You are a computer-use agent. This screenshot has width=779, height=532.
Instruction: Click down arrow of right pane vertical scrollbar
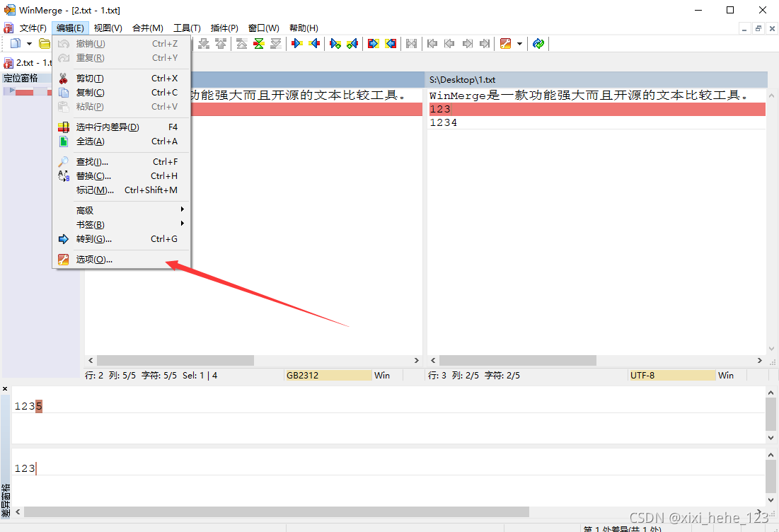771,349
